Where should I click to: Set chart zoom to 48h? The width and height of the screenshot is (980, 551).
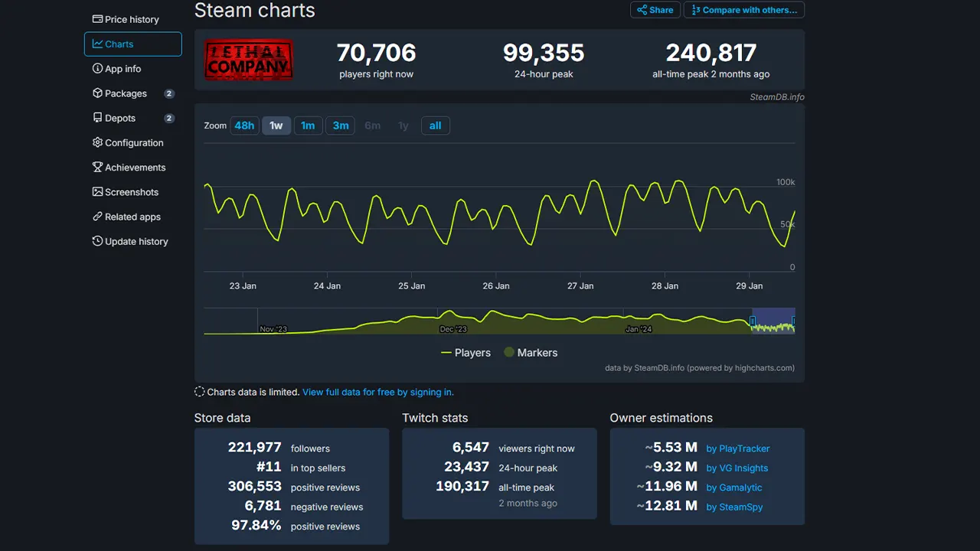[244, 126]
